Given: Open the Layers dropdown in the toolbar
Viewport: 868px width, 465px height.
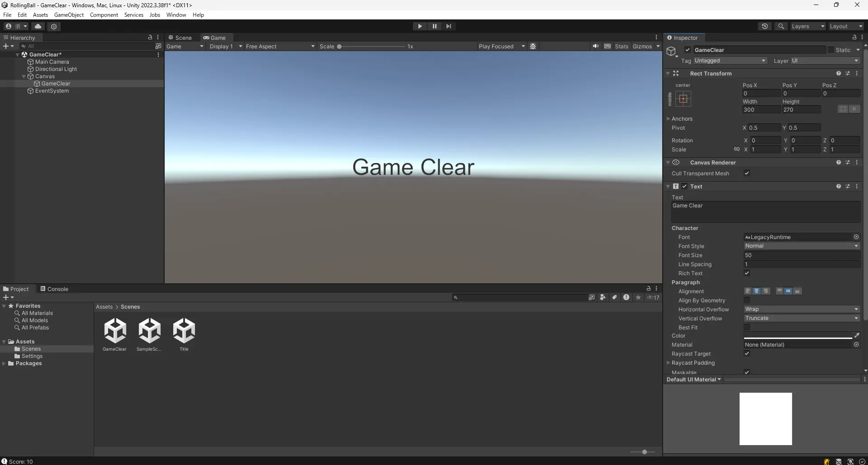Looking at the screenshot, I should (x=807, y=26).
